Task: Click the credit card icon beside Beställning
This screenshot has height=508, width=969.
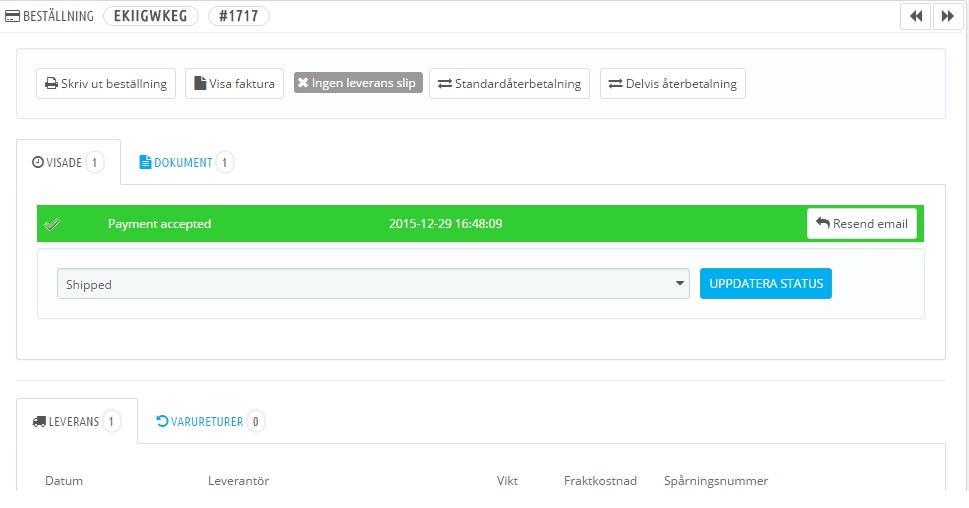Action: pyautogui.click(x=12, y=17)
